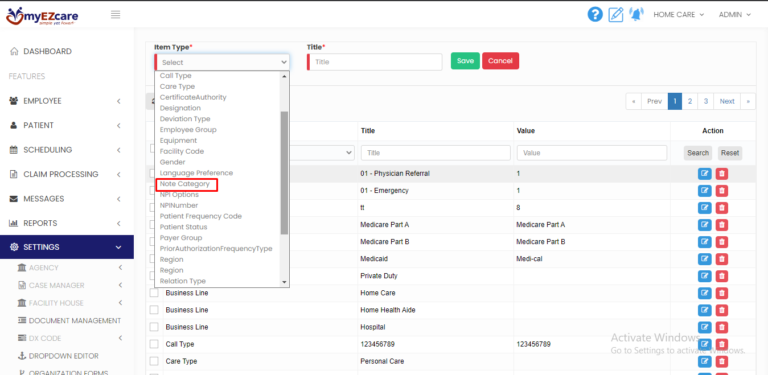The image size is (768, 375).
Task: Open the notification bell icon
Action: (x=636, y=15)
